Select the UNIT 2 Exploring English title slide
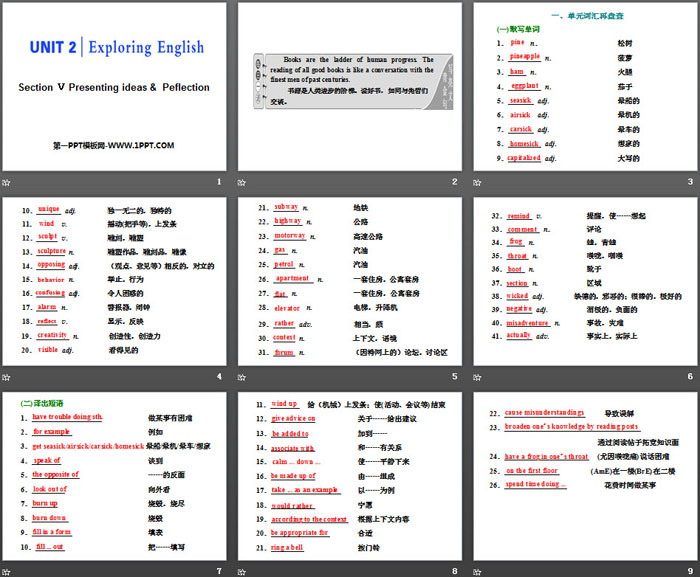Image resolution: width=700 pixels, height=577 pixels. [114, 87]
